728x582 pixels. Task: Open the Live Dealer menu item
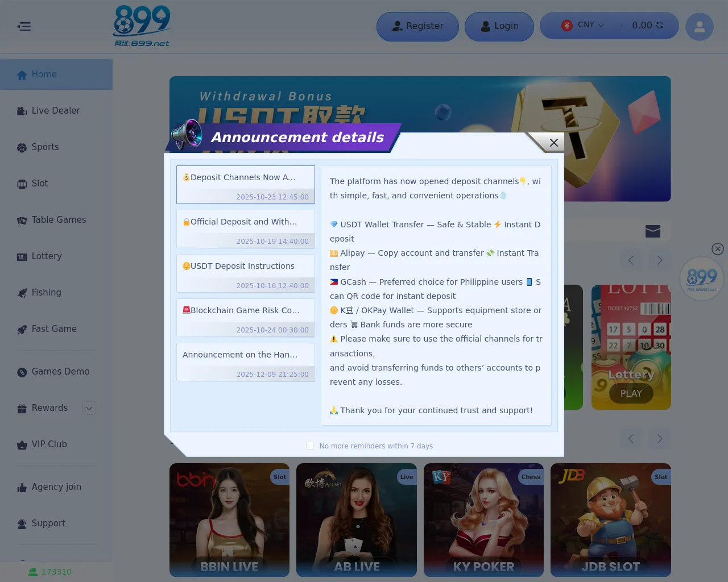[x=56, y=111]
